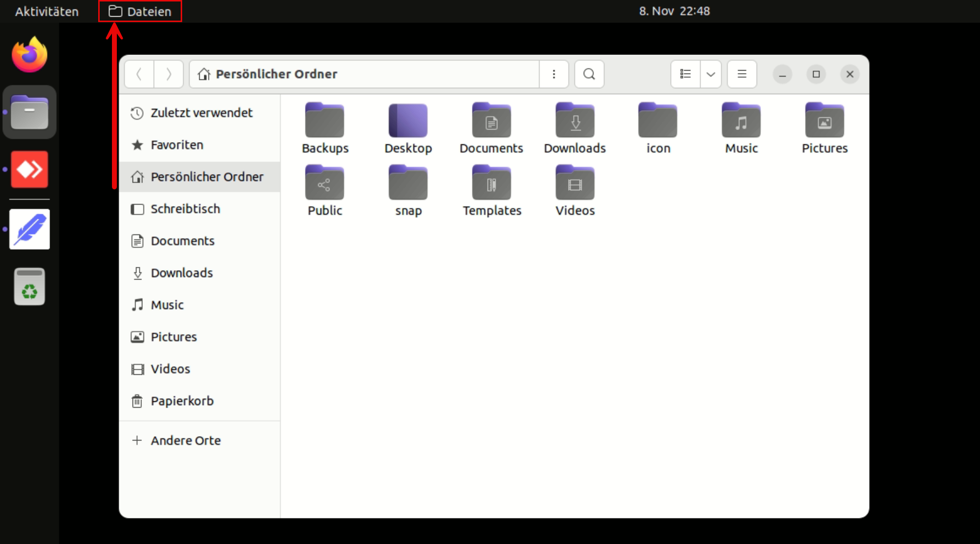Toggle the list view icon
The image size is (980, 544).
tap(685, 74)
